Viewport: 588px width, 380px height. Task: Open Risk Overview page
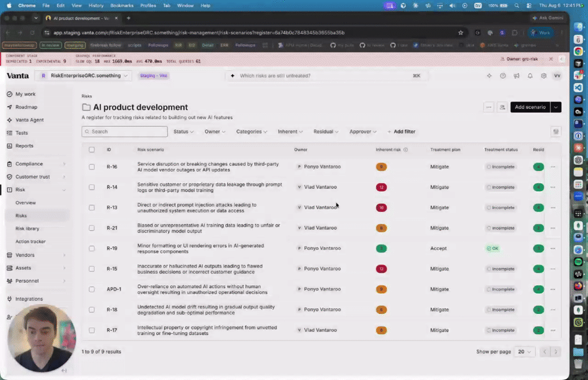point(25,203)
